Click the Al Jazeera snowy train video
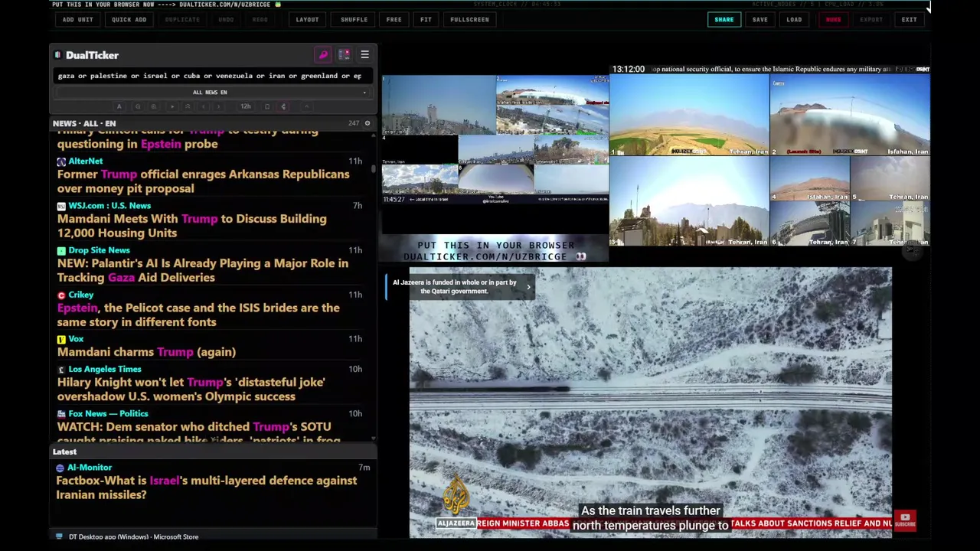The image size is (980, 551). 651,402
